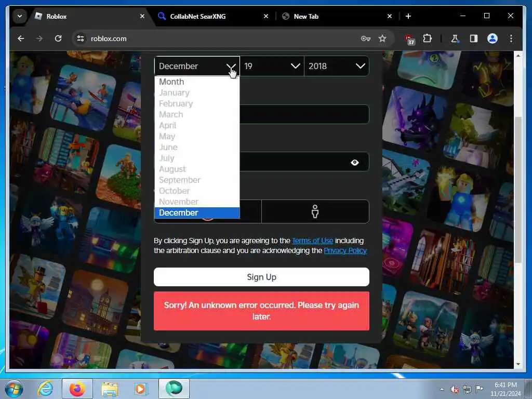Open the Privacy Policy link

click(345, 250)
